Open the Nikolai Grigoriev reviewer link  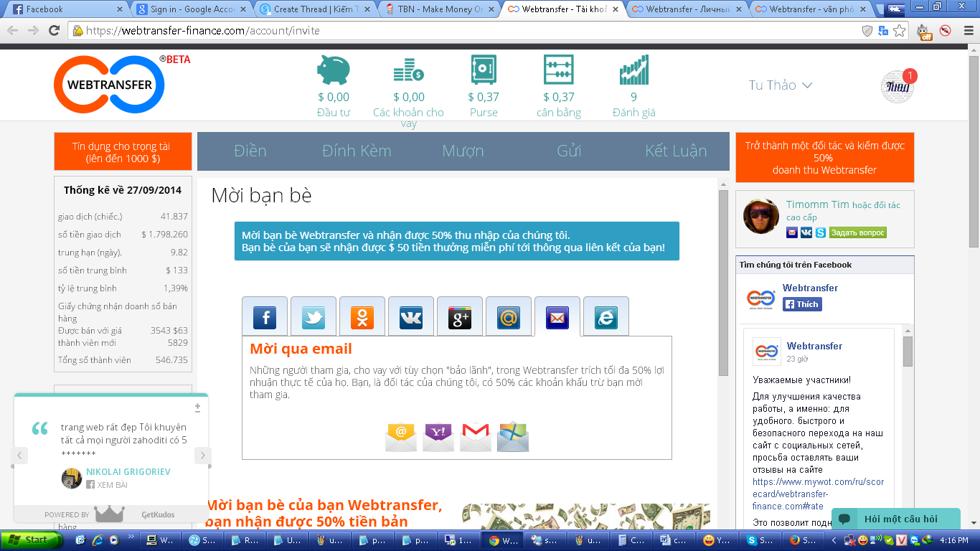coord(128,472)
